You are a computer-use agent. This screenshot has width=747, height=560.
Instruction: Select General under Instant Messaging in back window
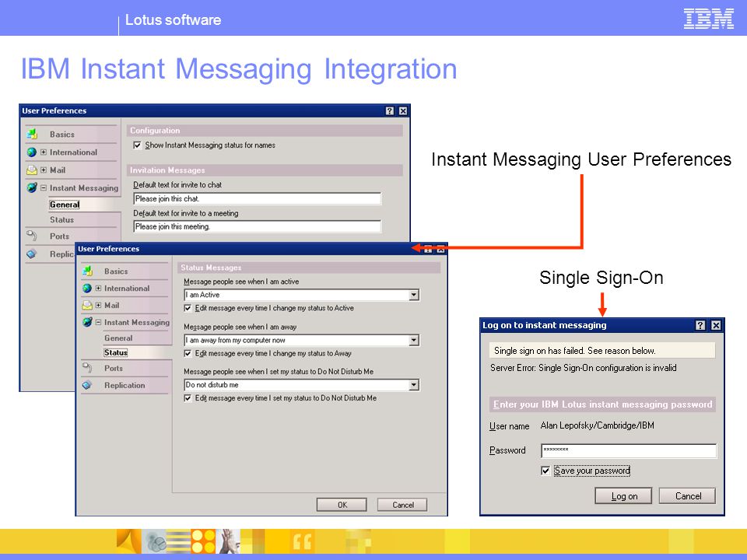tap(65, 205)
